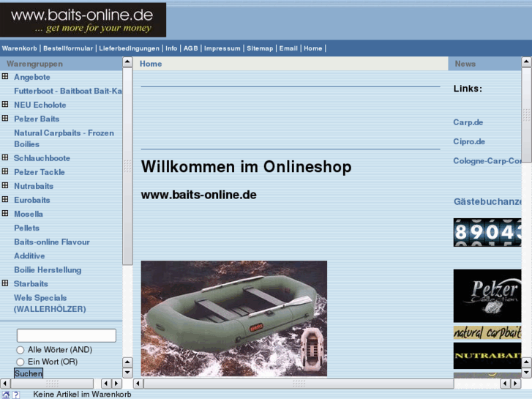The width and height of the screenshot is (532, 399).
Task: Open Info in the top menu
Action: click(x=171, y=48)
